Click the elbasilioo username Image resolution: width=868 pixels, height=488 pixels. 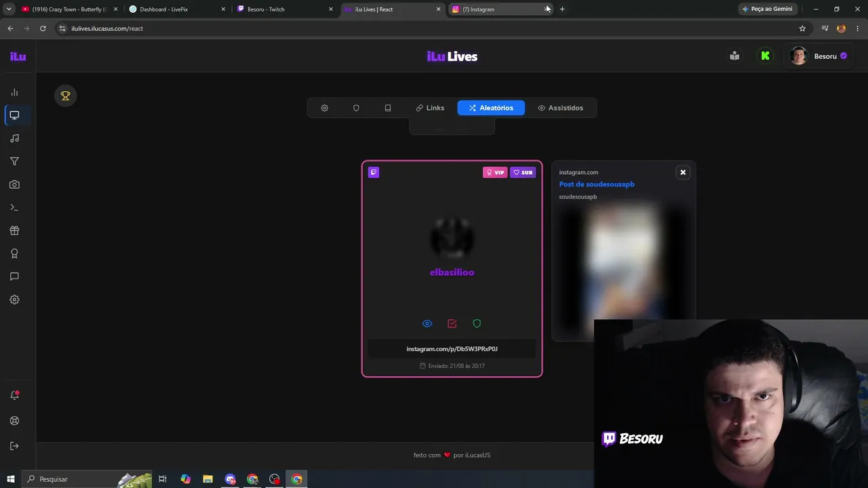(452, 272)
